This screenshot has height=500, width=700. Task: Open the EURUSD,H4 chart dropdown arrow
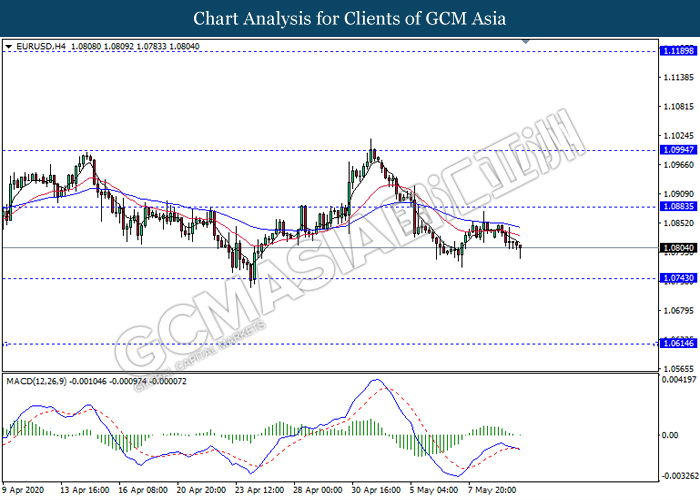[8, 46]
